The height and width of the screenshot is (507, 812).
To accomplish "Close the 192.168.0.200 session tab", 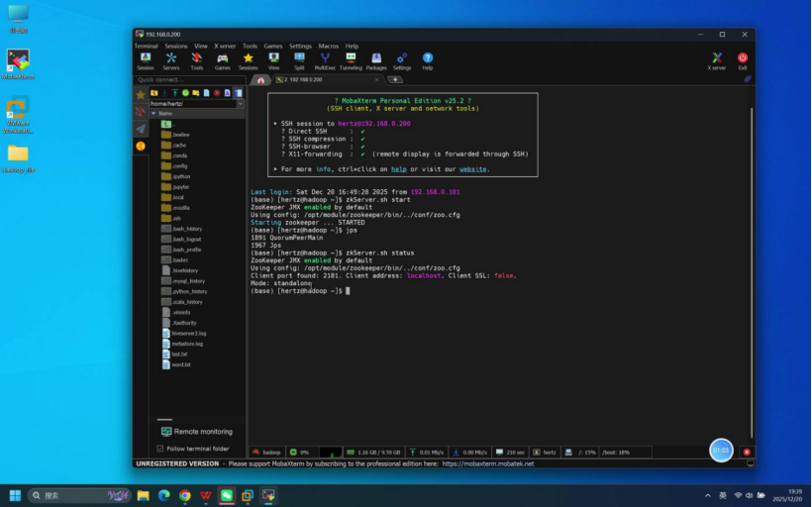I will pos(376,80).
